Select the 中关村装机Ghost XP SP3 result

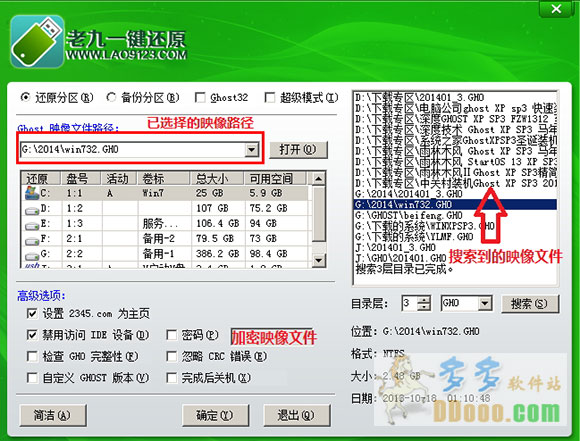click(455, 184)
